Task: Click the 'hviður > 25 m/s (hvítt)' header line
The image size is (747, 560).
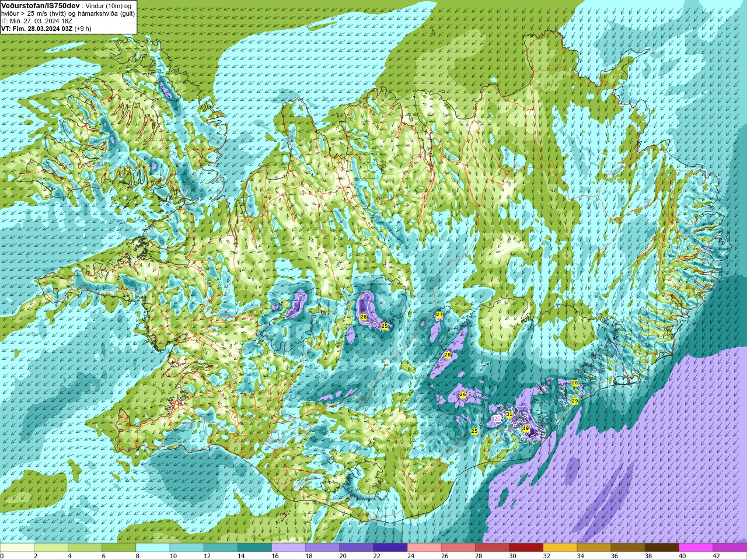Action: click(x=33, y=13)
